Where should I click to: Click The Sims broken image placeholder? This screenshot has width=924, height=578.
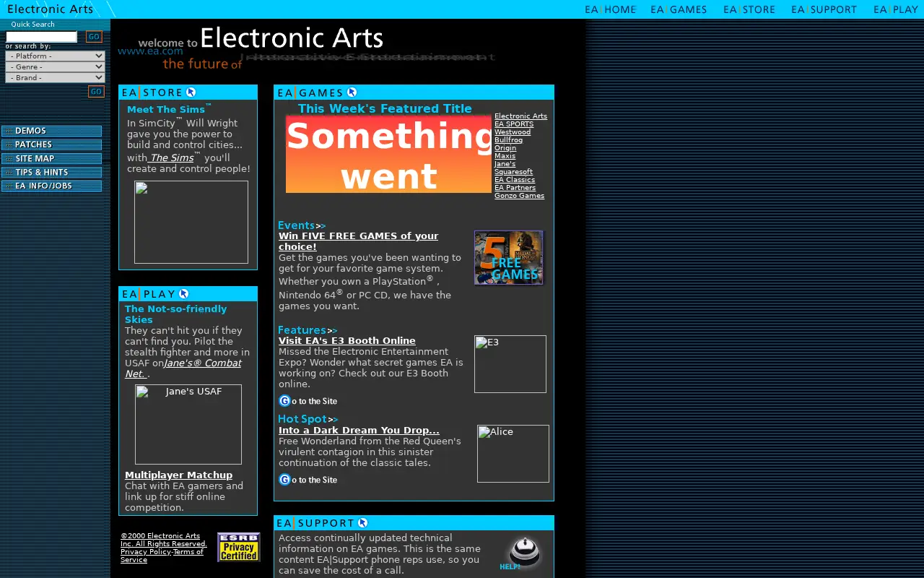click(191, 222)
